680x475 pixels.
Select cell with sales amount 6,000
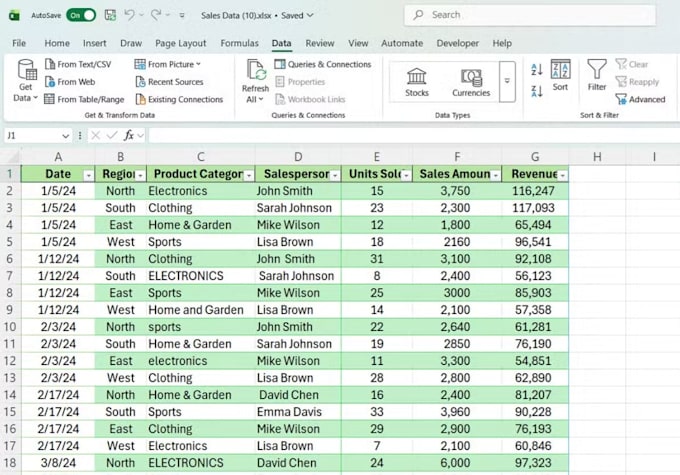[x=457, y=463]
